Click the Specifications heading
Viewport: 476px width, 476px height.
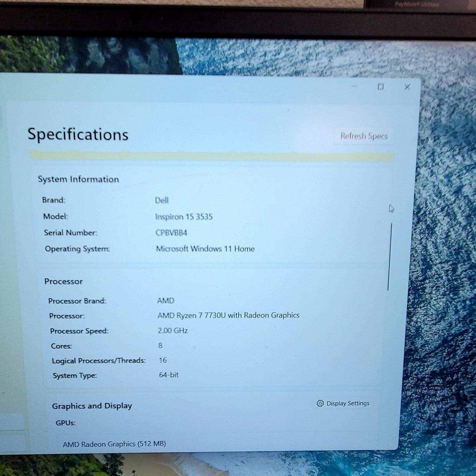tap(78, 135)
